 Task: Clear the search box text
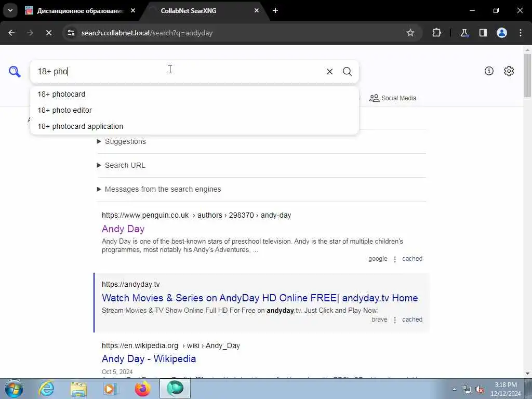[x=329, y=72]
